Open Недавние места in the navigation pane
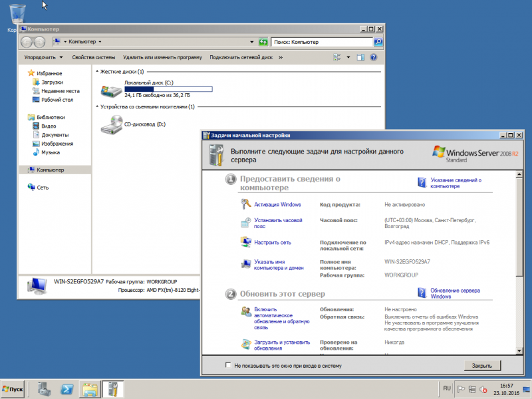Screen dimensions: 532x399 coord(60,91)
